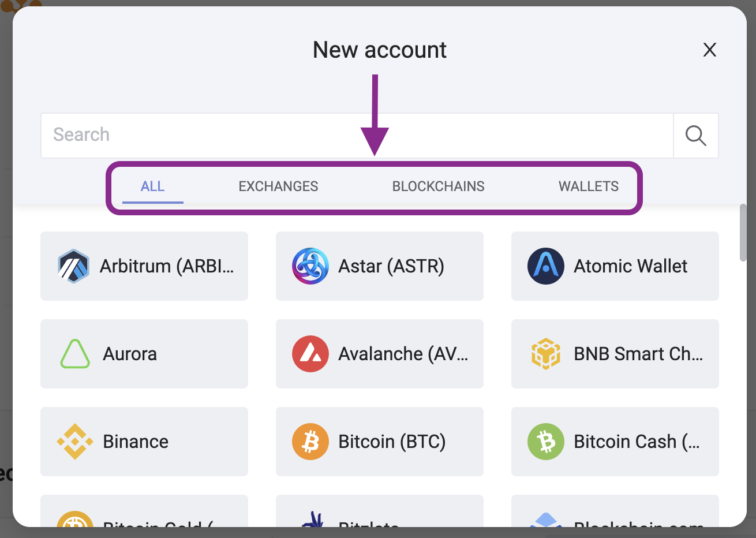Show the WALLETS tab

[x=589, y=186]
